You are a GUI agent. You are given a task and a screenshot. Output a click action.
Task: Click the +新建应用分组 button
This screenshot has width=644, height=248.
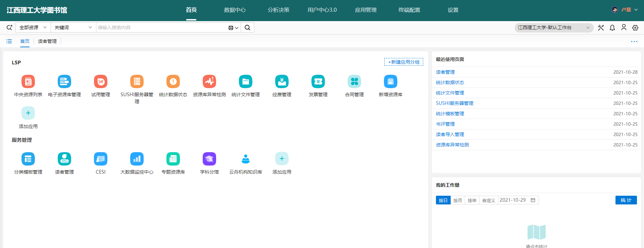(x=403, y=62)
